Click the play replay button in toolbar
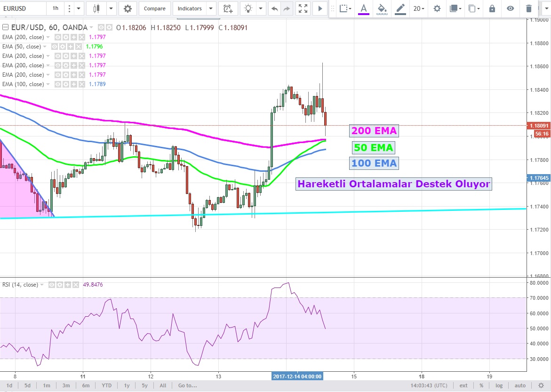The image size is (551, 392). [x=320, y=8]
